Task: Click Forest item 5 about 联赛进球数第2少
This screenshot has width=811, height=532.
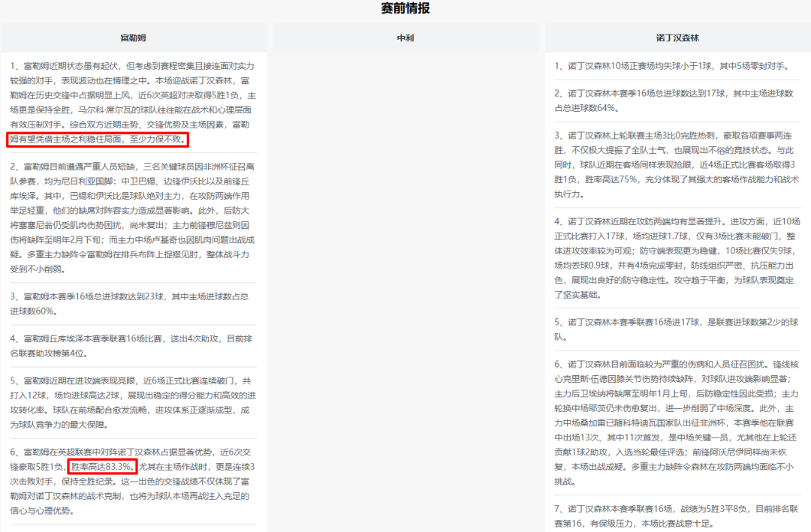Action: point(677,329)
